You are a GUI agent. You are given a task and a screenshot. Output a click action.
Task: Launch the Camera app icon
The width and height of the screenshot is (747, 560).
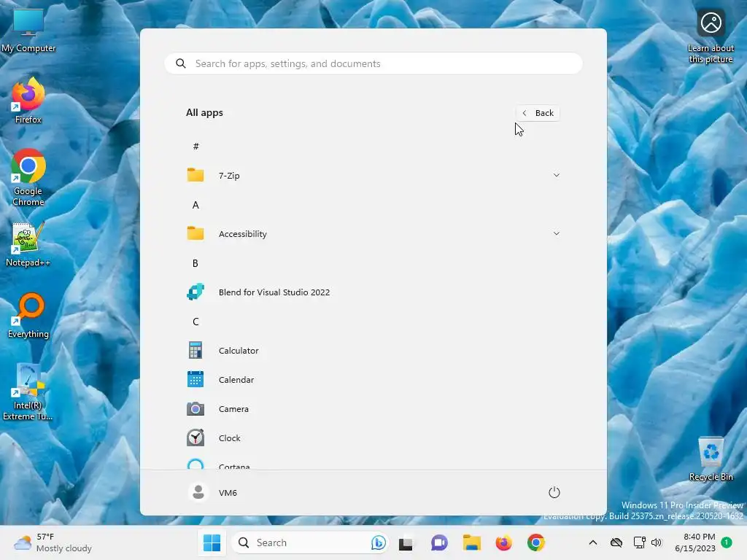pos(196,408)
